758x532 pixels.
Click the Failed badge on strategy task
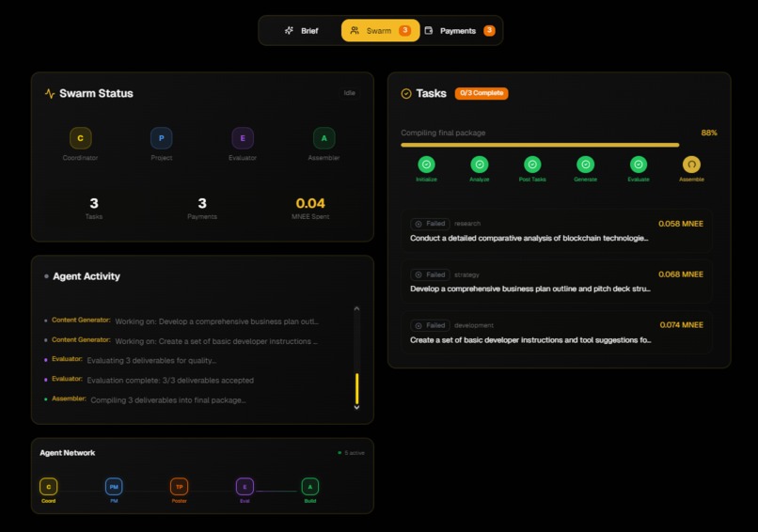tap(430, 274)
